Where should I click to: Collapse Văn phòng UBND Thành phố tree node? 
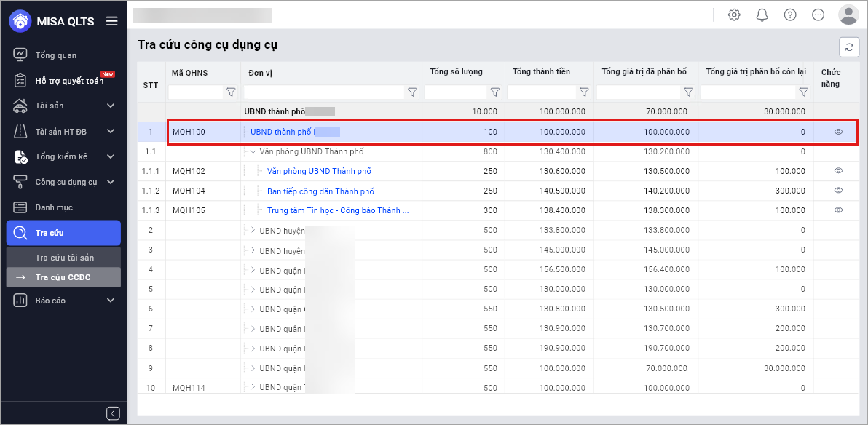point(253,151)
